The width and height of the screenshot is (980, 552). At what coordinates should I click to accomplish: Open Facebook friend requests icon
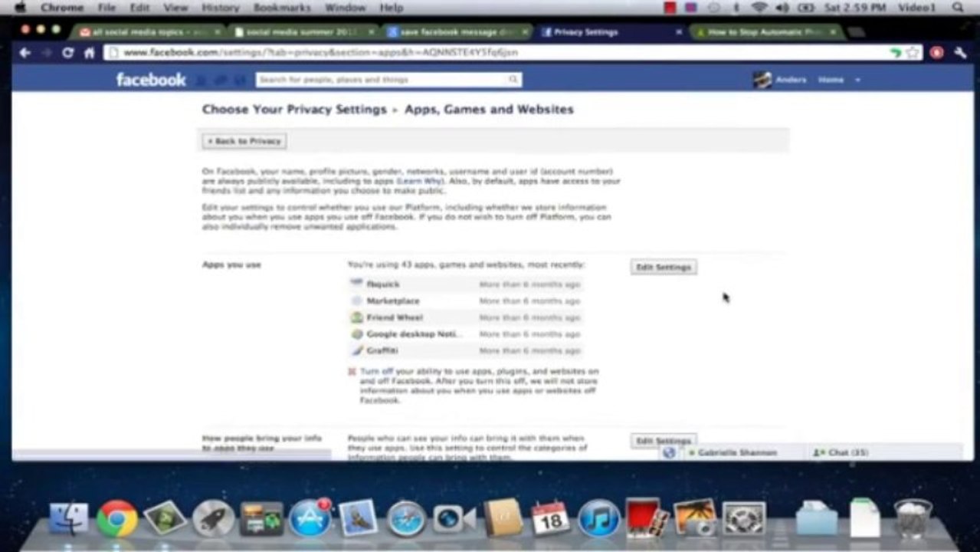[x=201, y=80]
